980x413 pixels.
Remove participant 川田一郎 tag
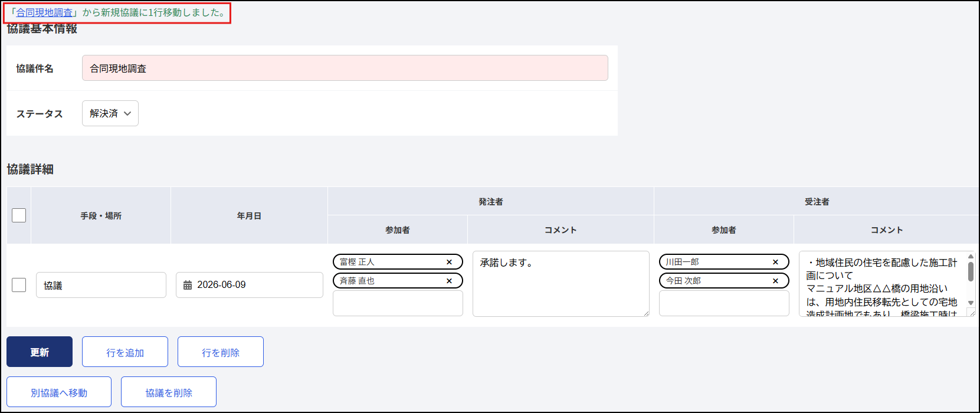775,262
